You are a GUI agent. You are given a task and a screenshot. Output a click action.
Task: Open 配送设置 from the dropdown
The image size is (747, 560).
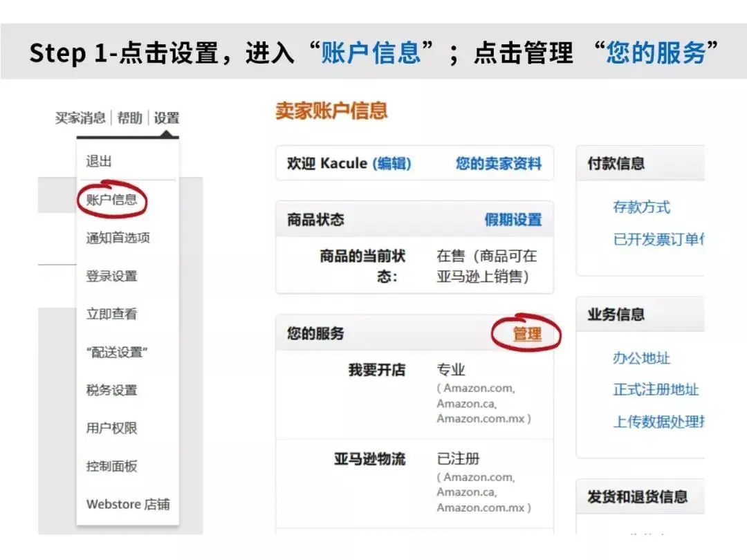(x=115, y=352)
